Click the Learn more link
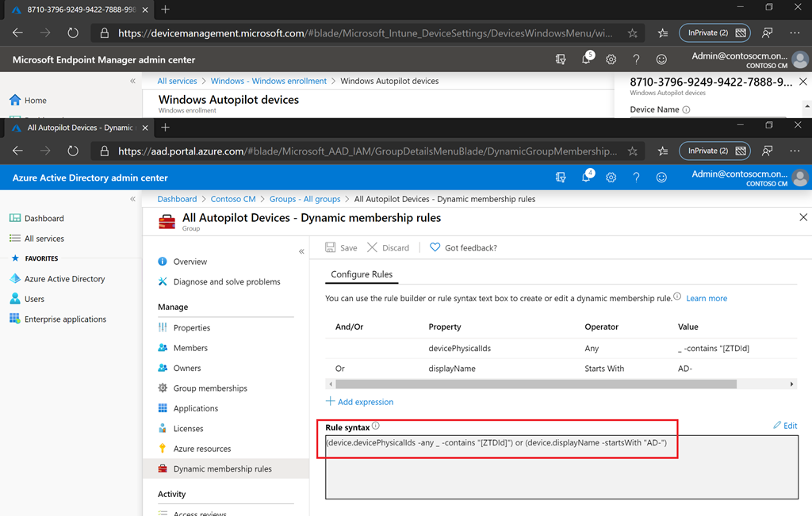 coord(707,299)
